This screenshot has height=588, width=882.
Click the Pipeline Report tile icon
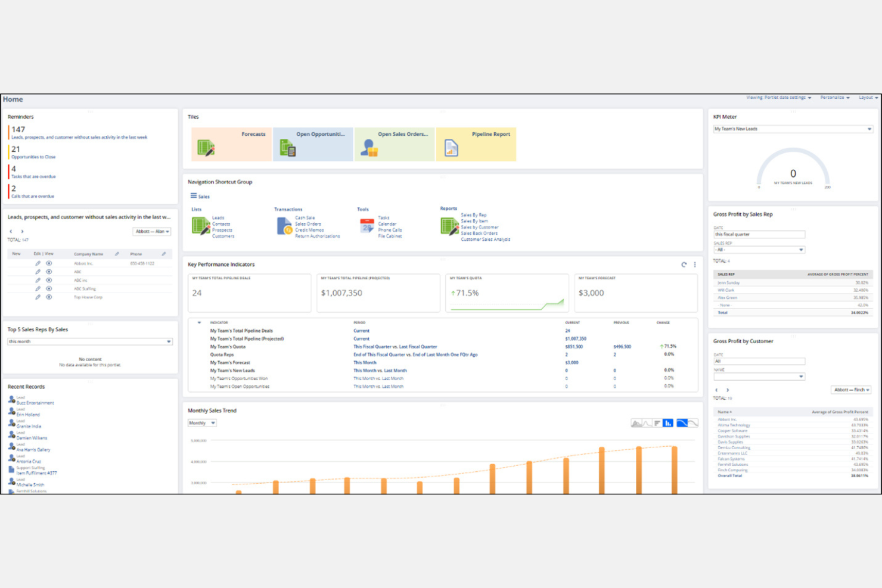point(451,148)
